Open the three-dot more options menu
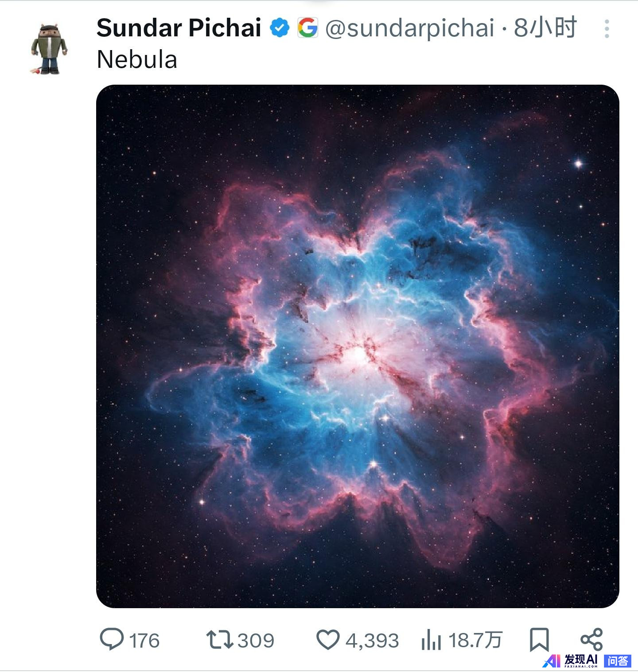The image size is (638, 672). click(607, 29)
